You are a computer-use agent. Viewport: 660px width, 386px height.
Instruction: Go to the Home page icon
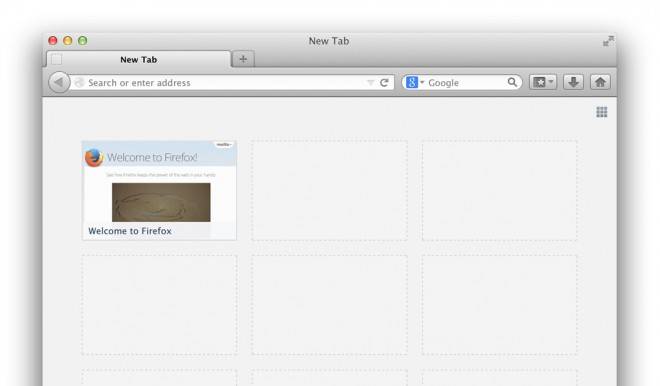pos(600,82)
